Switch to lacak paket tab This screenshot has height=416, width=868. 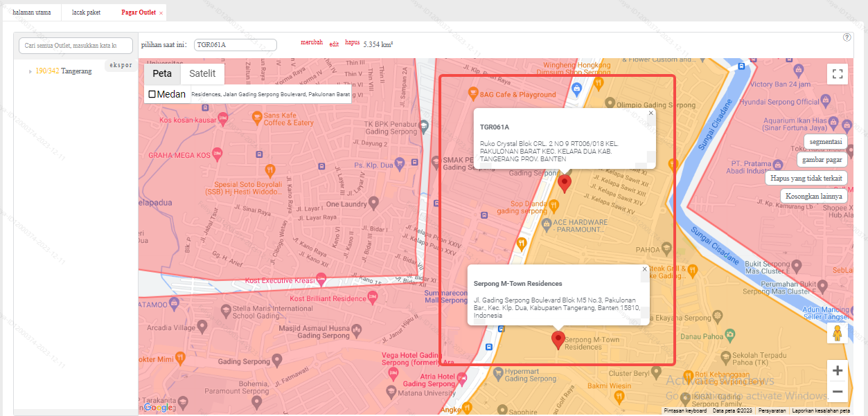(86, 12)
